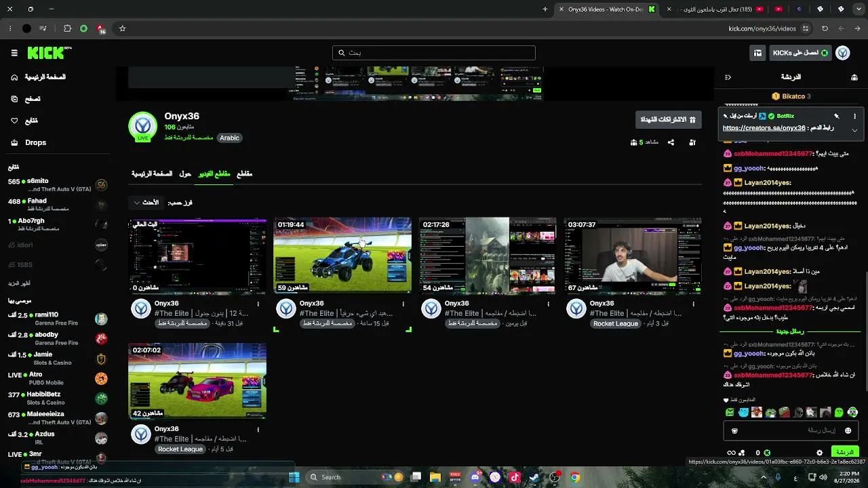Click the share icon on the Onyx36 channel
The height and width of the screenshot is (488, 868).
point(671,142)
